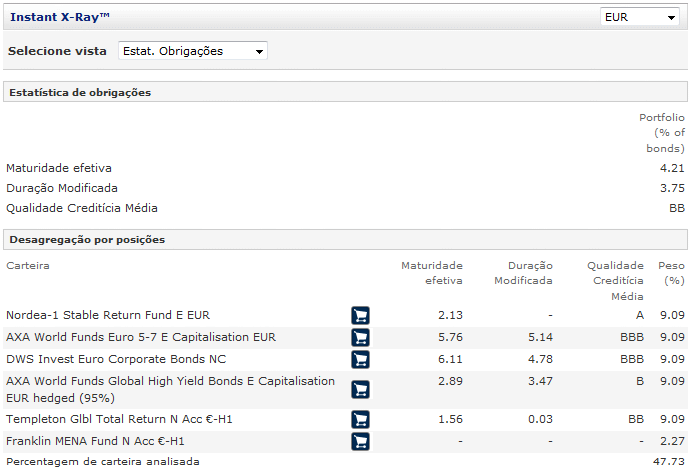Click the Carteira column header
This screenshot has width=693, height=471.
coord(28,266)
